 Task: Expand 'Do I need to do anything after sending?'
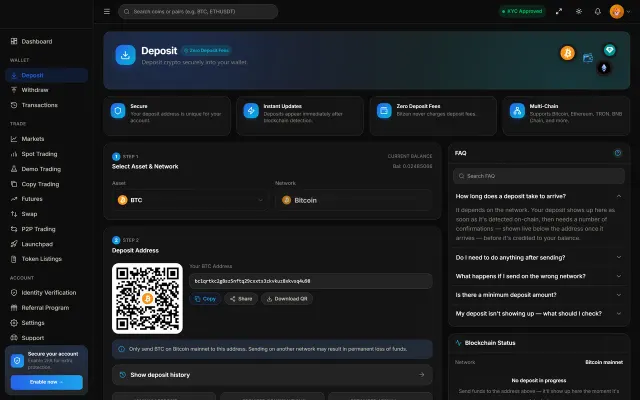(539, 258)
